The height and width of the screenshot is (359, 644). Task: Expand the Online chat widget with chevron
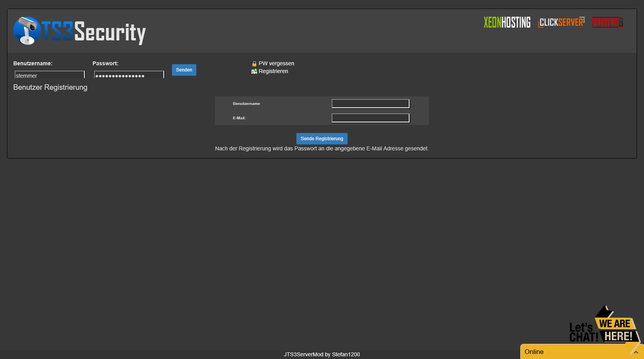pos(636,352)
